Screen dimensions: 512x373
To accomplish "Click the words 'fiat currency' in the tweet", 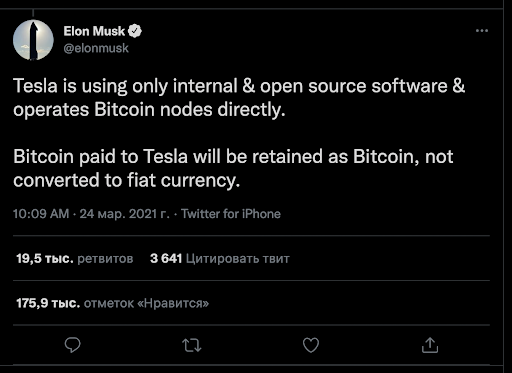I will coord(184,180).
